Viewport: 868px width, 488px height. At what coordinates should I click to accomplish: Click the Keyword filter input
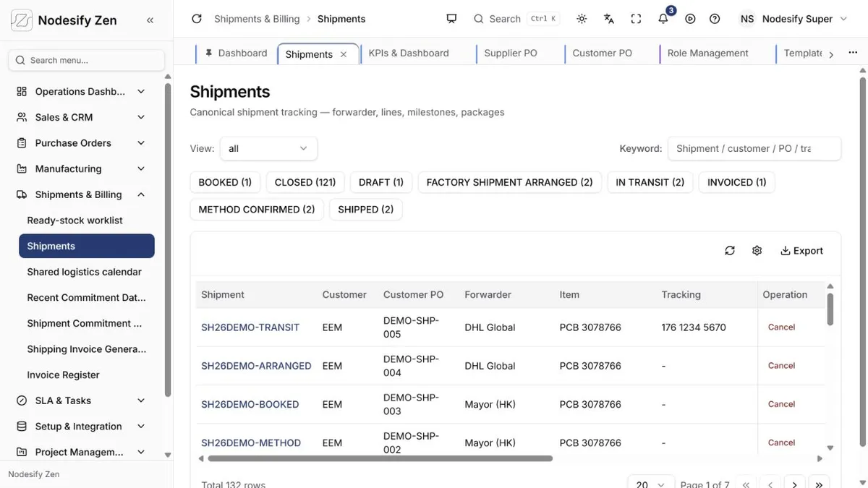tap(754, 148)
